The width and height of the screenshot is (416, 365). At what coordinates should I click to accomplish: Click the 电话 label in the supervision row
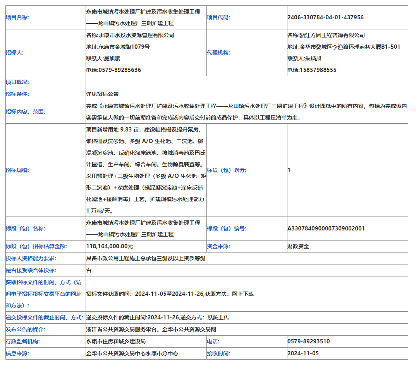pos(213,341)
